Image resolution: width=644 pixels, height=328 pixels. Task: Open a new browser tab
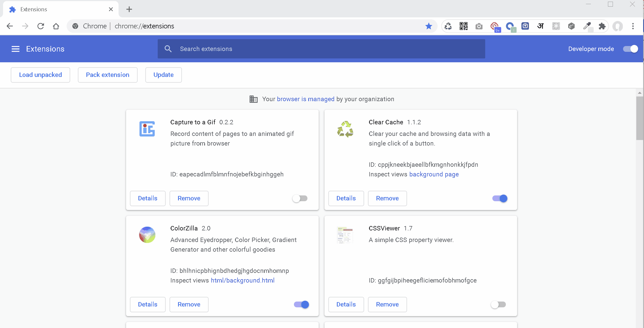click(x=129, y=9)
